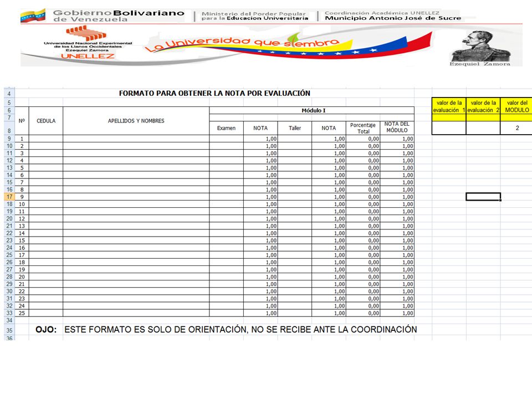
Task: Click La Universidad que siembra slogan
Action: [x=242, y=43]
